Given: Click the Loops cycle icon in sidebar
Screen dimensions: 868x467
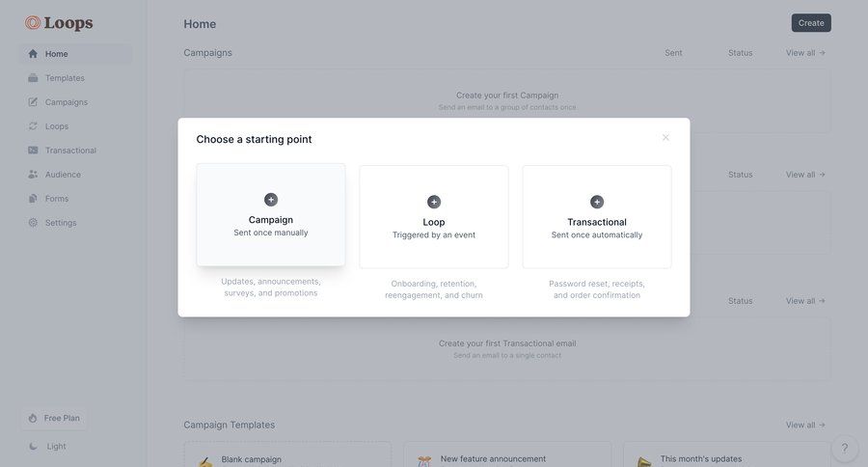Looking at the screenshot, I should 33,126.
